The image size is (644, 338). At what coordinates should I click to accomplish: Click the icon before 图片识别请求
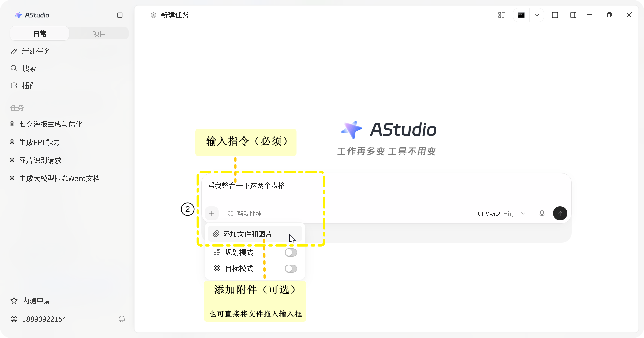point(12,160)
